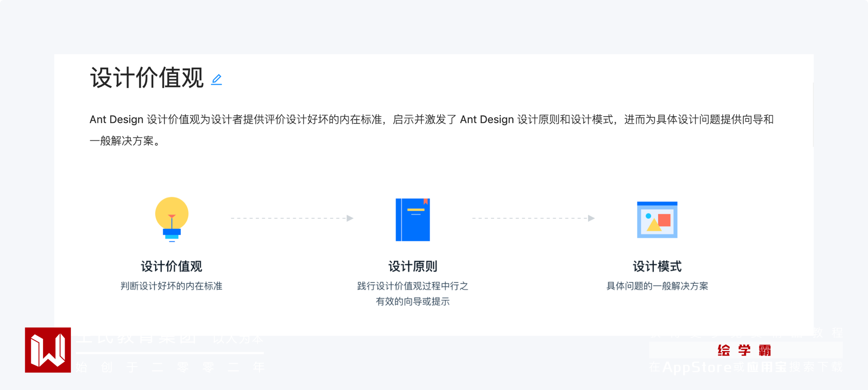The image size is (868, 390).
Task: Click the text 判断设计好坏的内在标准
Action: pyautogui.click(x=171, y=286)
